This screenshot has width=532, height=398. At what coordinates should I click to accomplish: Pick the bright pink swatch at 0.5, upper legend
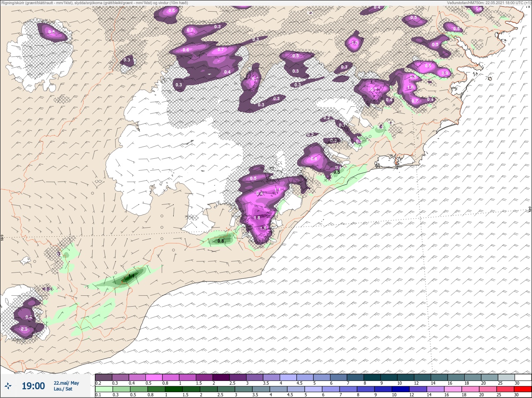click(x=154, y=377)
